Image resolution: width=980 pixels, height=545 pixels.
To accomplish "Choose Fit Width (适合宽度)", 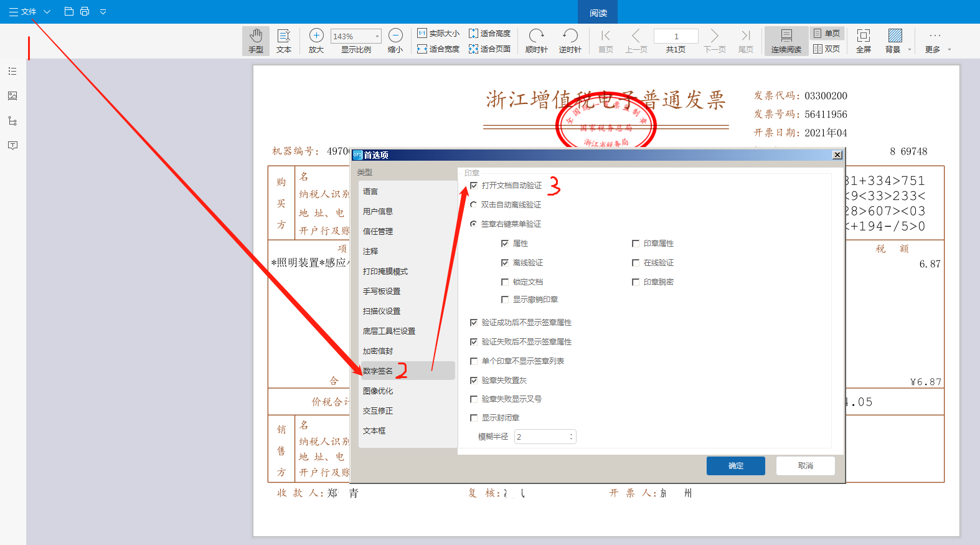I will pyautogui.click(x=438, y=49).
